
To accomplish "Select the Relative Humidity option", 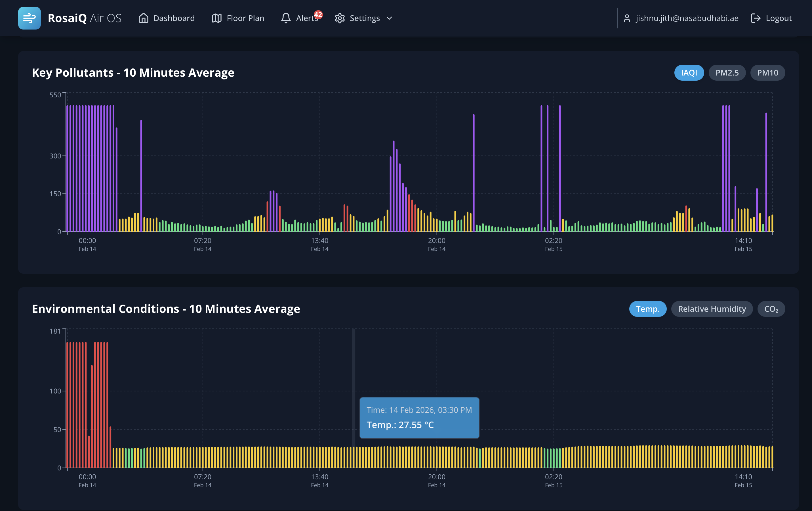I will click(x=712, y=309).
